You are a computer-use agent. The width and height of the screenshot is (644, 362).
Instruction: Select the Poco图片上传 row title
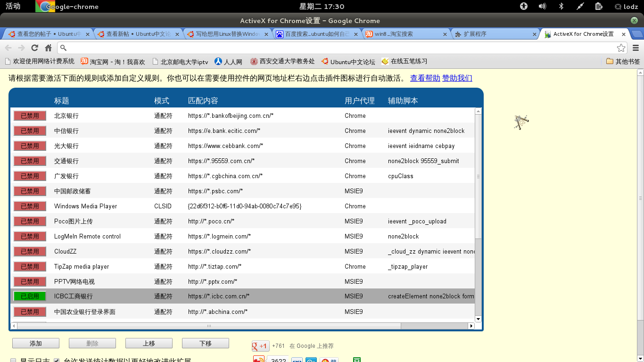74,222
